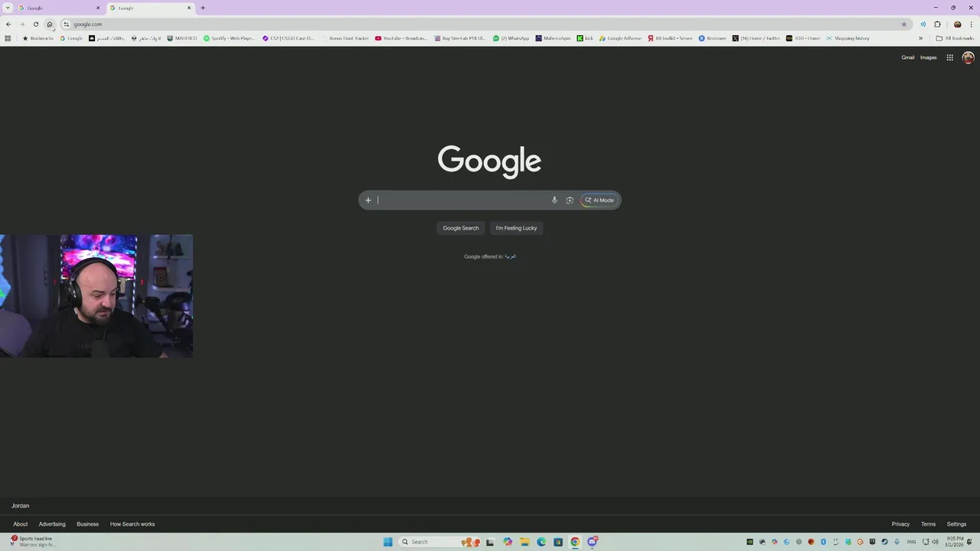The image size is (980, 551).
Task: Reload the page with the refresh icon
Action: [x=35, y=24]
